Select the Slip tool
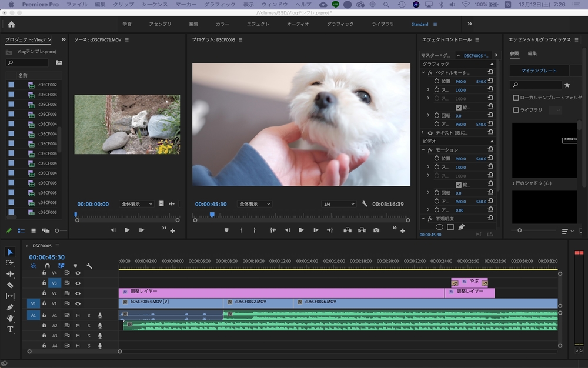The height and width of the screenshot is (368, 588). (x=10, y=296)
